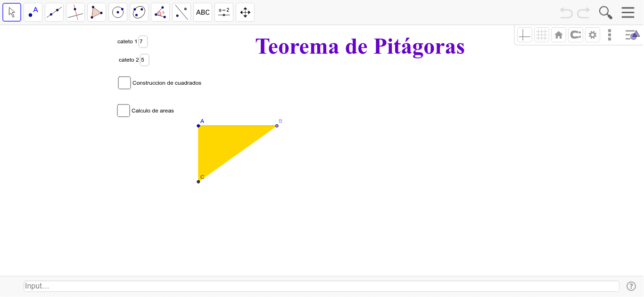Select the Point tool
Image resolution: width=644 pixels, height=297 pixels.
coord(33,12)
